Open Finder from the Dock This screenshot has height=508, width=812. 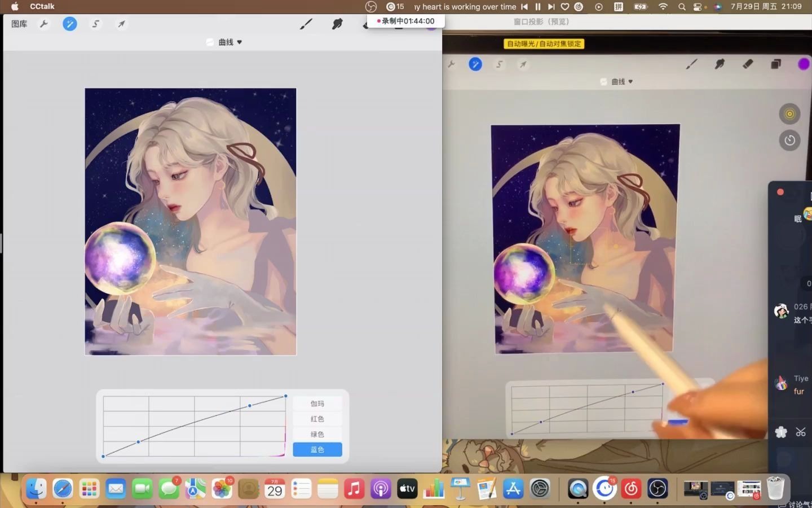click(37, 489)
